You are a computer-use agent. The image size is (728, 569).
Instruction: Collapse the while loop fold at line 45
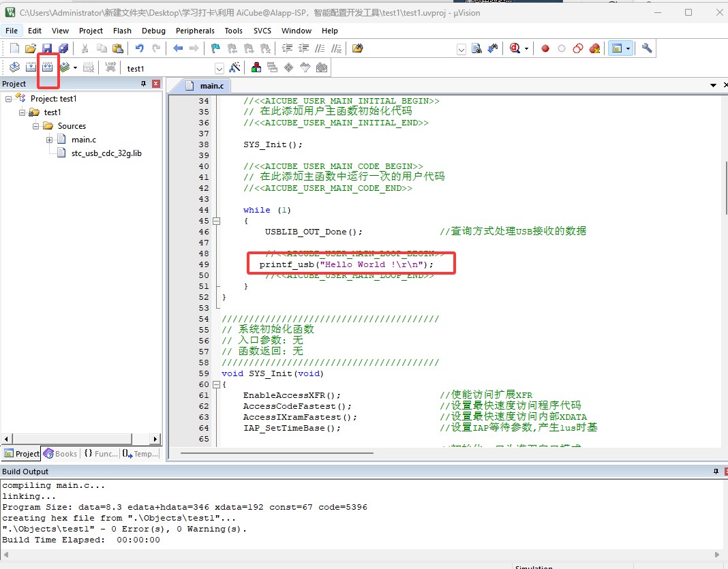[x=216, y=221]
